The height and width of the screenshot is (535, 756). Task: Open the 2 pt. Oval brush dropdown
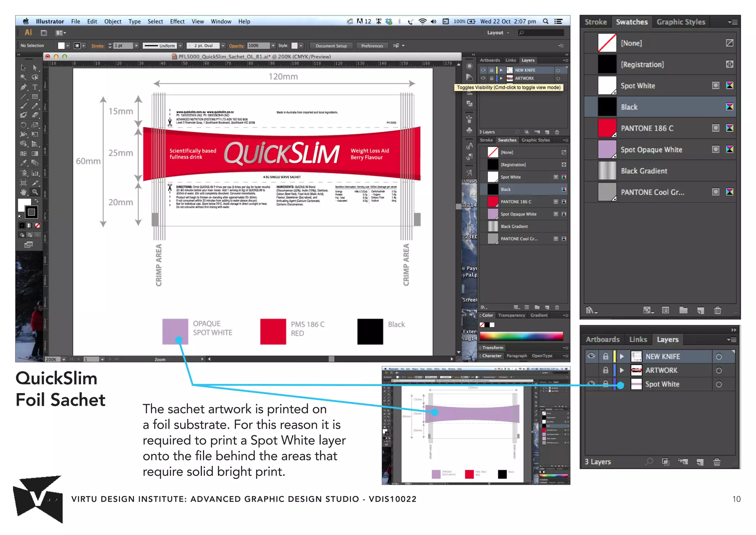coord(223,45)
